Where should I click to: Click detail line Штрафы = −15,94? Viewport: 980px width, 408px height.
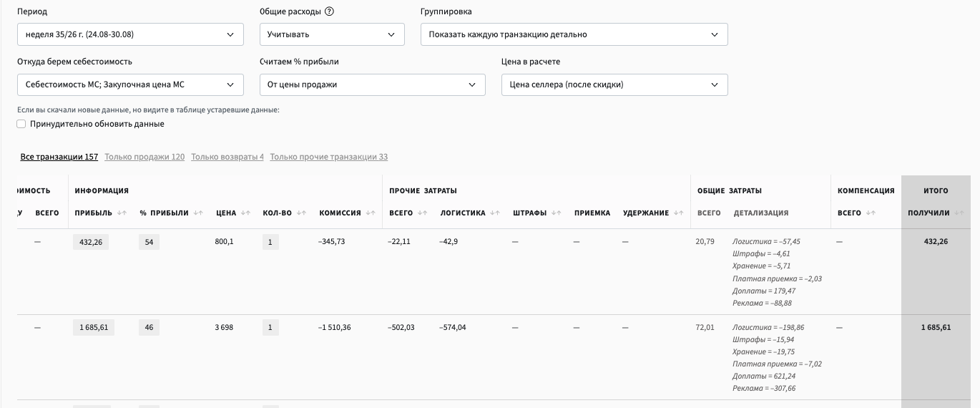tap(763, 340)
